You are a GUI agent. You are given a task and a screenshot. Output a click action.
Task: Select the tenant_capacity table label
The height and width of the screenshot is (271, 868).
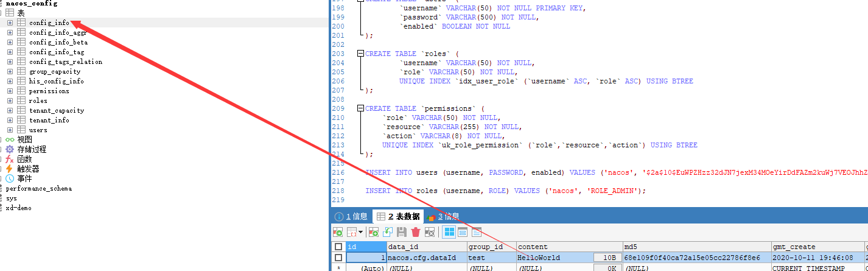tap(57, 110)
